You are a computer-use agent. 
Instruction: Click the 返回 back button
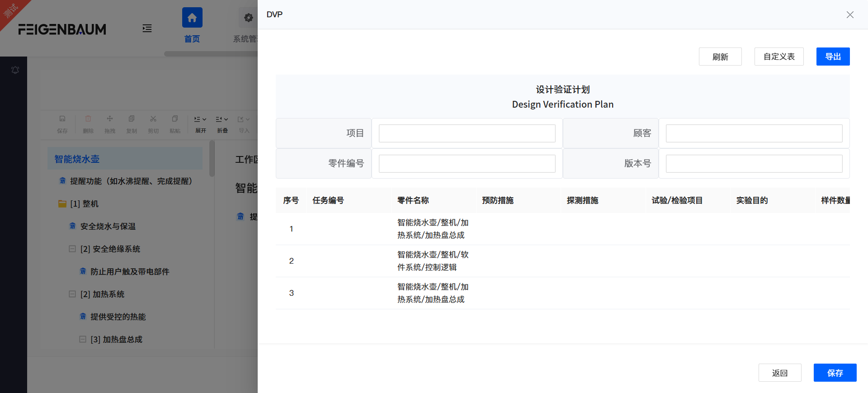(780, 373)
